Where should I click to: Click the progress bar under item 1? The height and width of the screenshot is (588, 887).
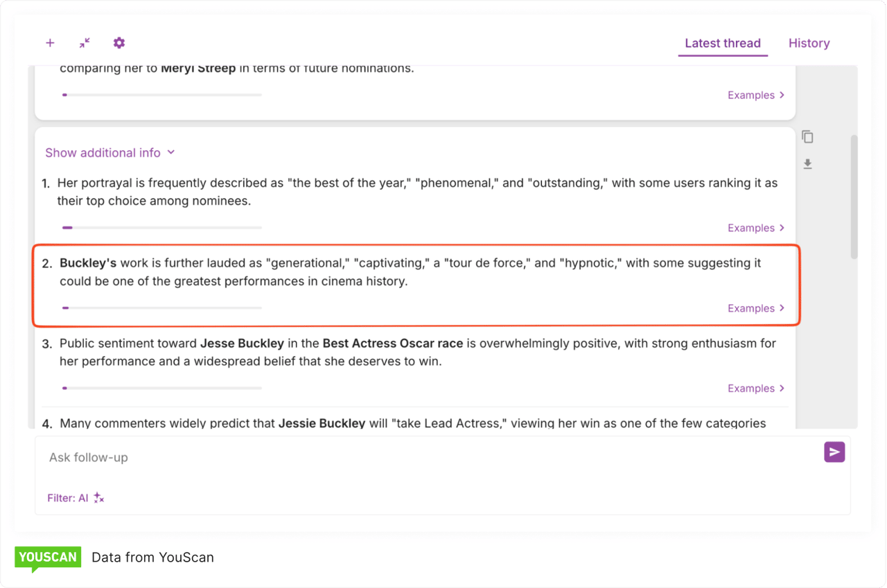click(161, 228)
